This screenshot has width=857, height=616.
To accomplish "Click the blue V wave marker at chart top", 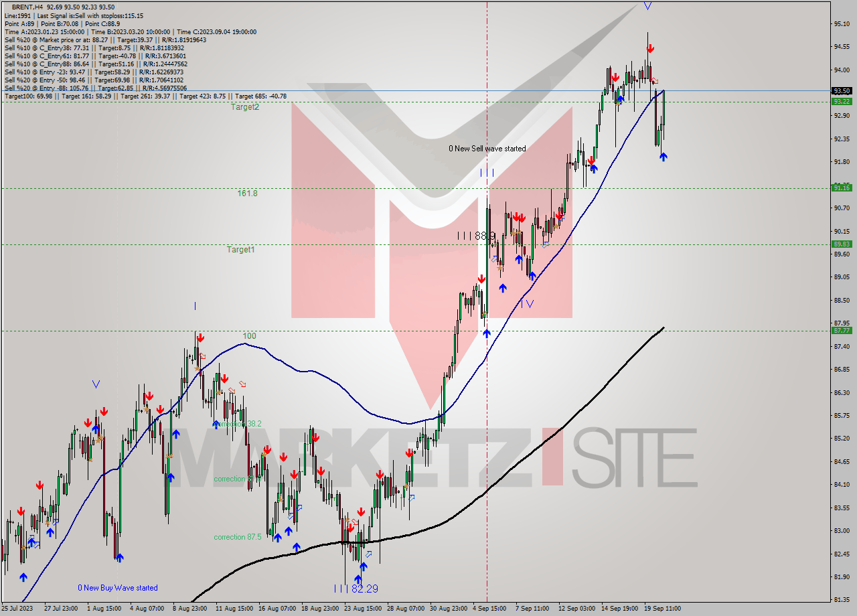I will click(647, 5).
